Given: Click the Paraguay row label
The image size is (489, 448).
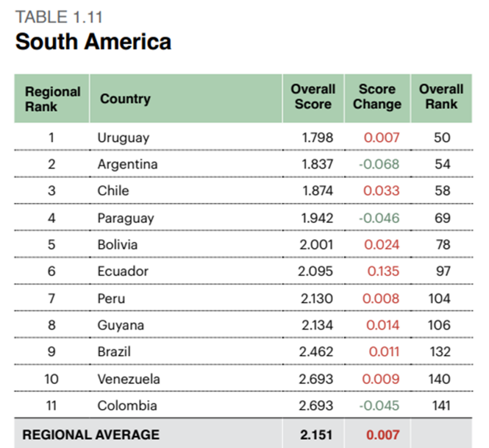Looking at the screenshot, I should [126, 219].
